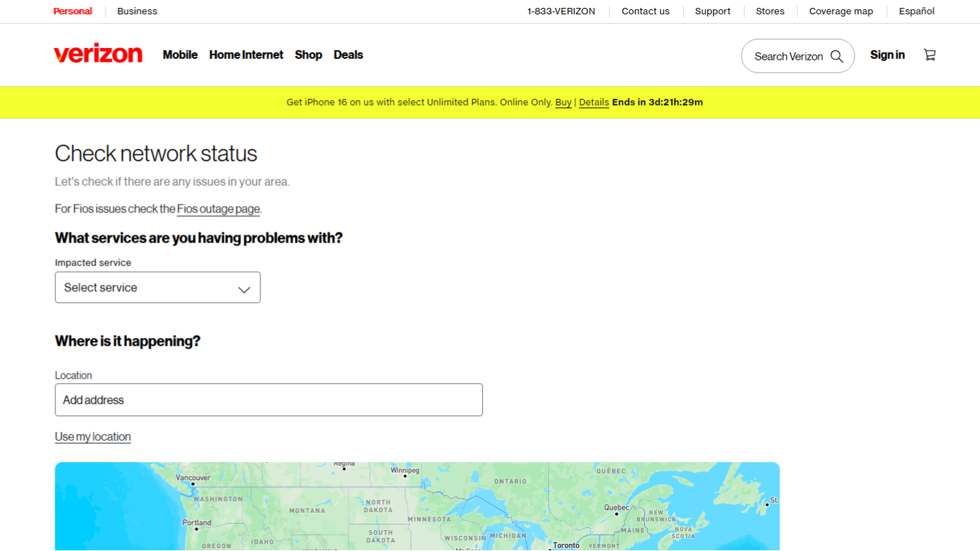Click the 'Where is it happening?' heading
The width and height of the screenshot is (980, 551).
coord(128,341)
